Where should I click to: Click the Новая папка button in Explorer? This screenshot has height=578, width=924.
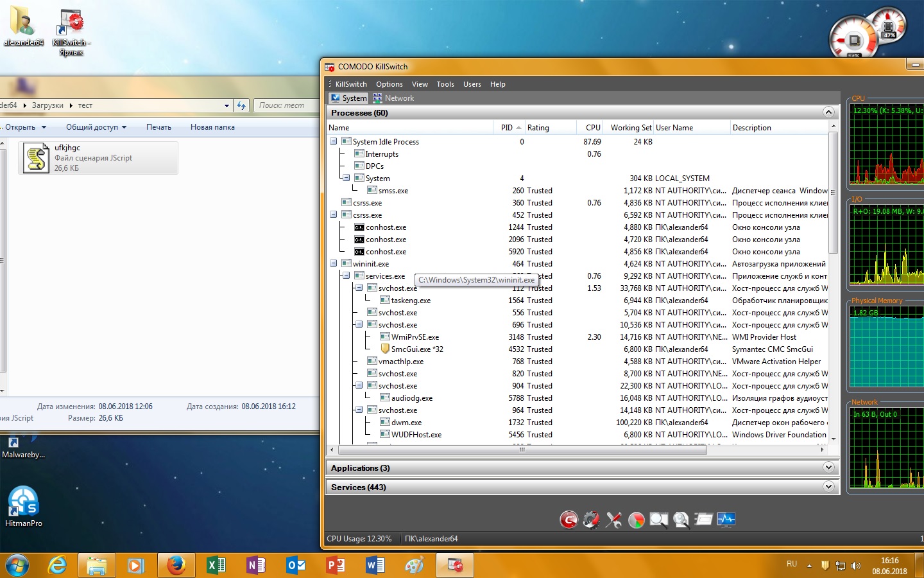pyautogui.click(x=212, y=127)
